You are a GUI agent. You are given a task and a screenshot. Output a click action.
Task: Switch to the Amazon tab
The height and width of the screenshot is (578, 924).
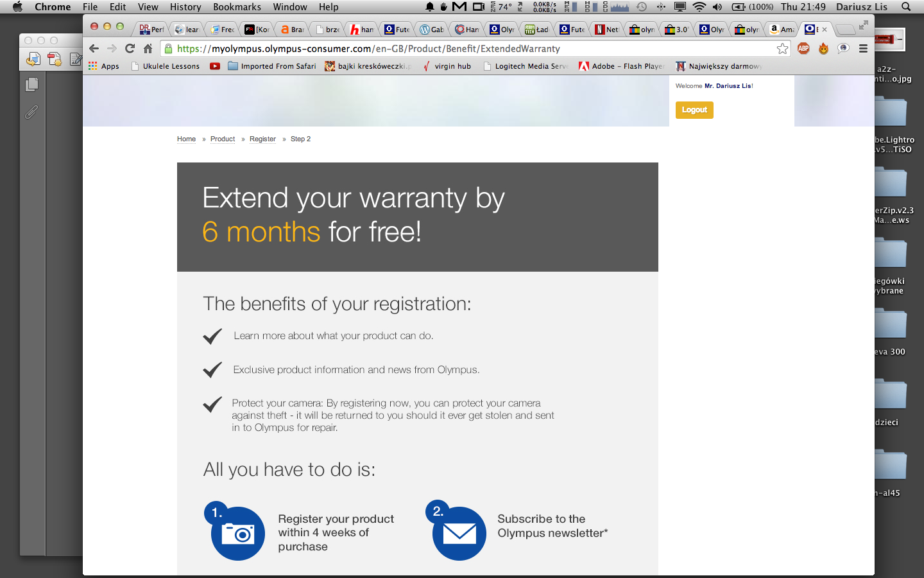click(x=782, y=30)
